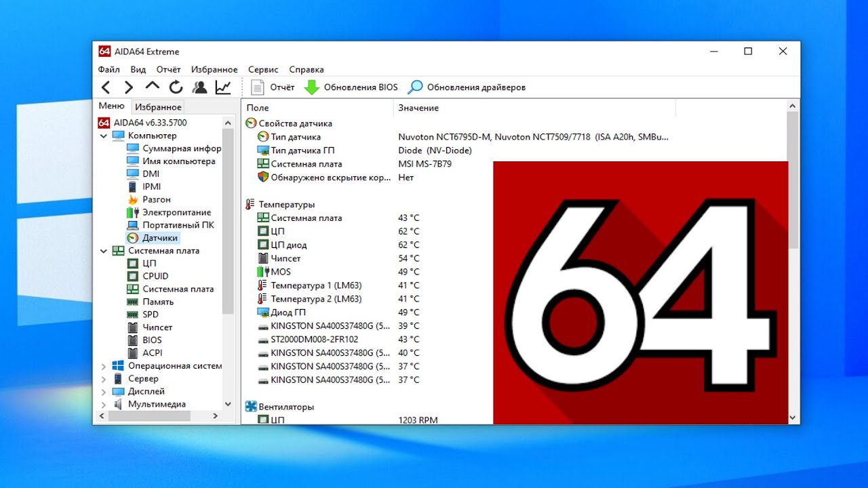Click the graph chart icon in toolbar
868x488 pixels.
click(223, 87)
